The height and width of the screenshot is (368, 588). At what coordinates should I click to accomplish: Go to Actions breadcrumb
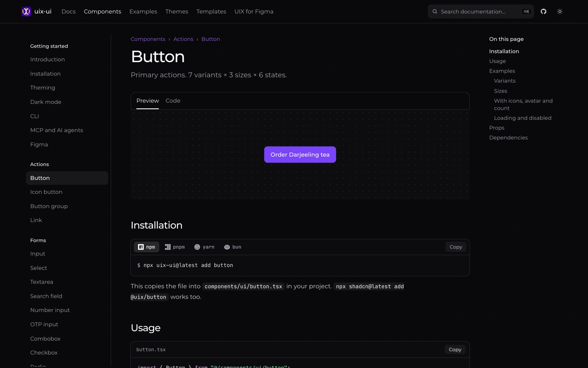[183, 39]
